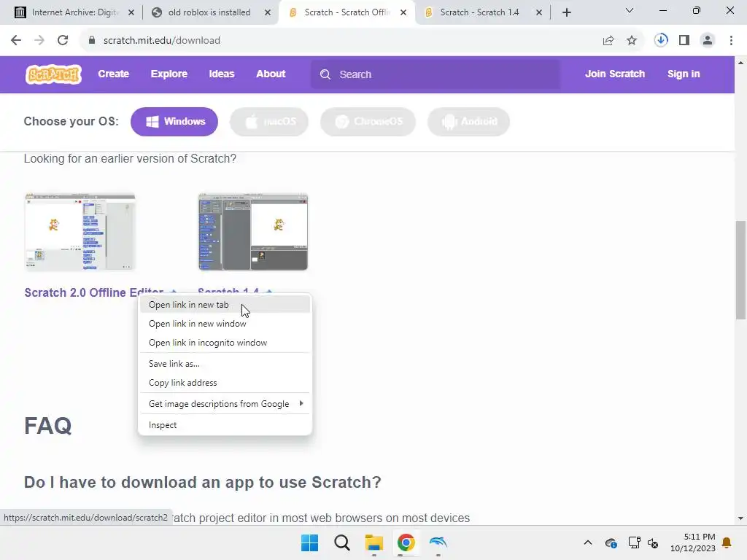Bookmark this page with the star icon
This screenshot has height=560, width=747.
pyautogui.click(x=632, y=41)
